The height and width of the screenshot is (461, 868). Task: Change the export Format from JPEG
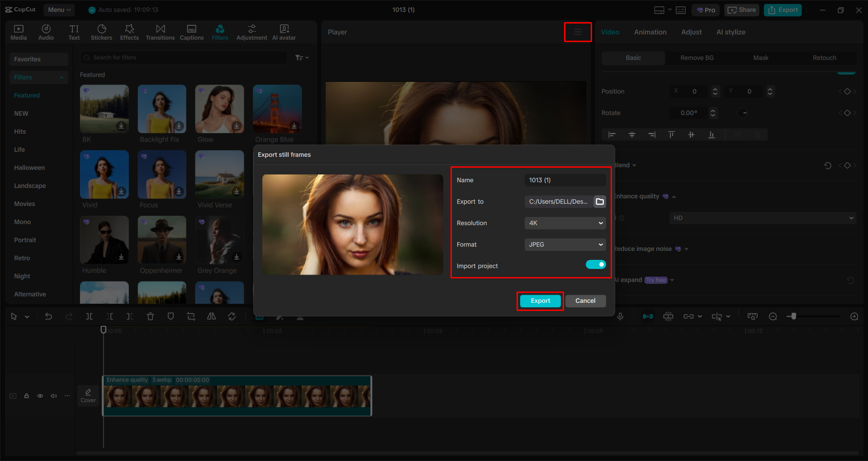pos(564,245)
